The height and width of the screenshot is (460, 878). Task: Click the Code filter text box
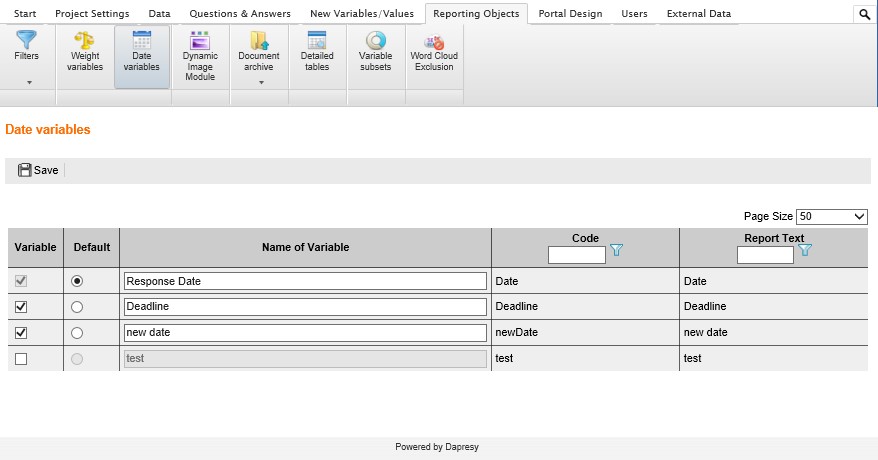click(x=577, y=255)
